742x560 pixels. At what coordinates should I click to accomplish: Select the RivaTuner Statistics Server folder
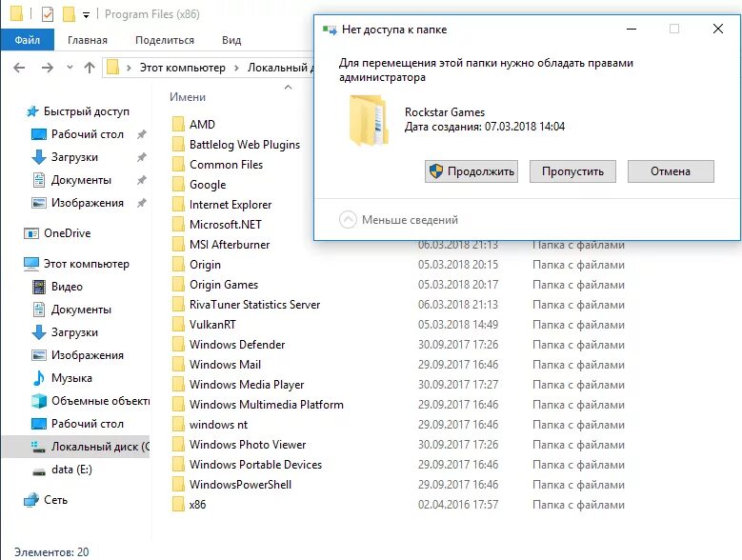tap(254, 305)
